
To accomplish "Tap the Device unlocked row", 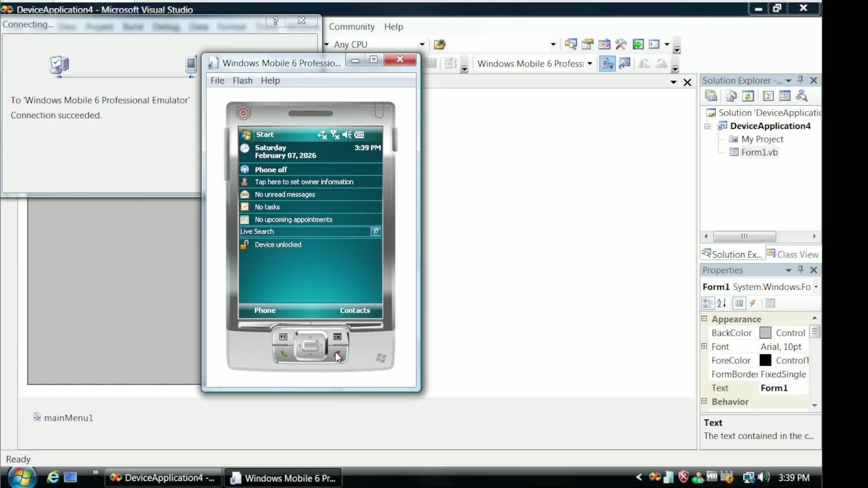I will 311,244.
